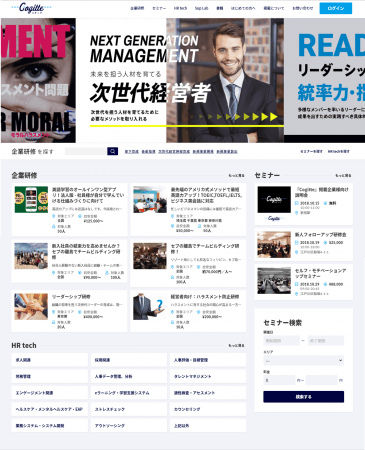Viewport: 365px width, 450px height.
Task: Click the end date field in セミナー検索
Action: point(326,341)
